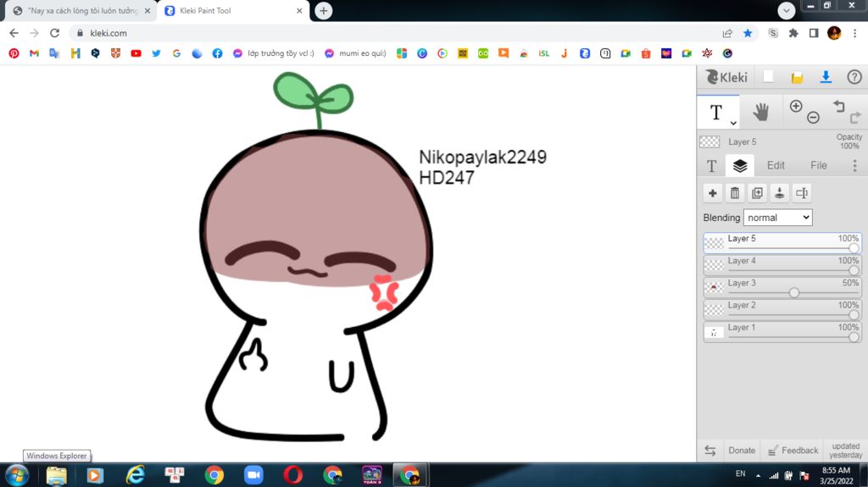Viewport: 868px width, 487px height.
Task: Open the Feedback link
Action: tap(793, 451)
